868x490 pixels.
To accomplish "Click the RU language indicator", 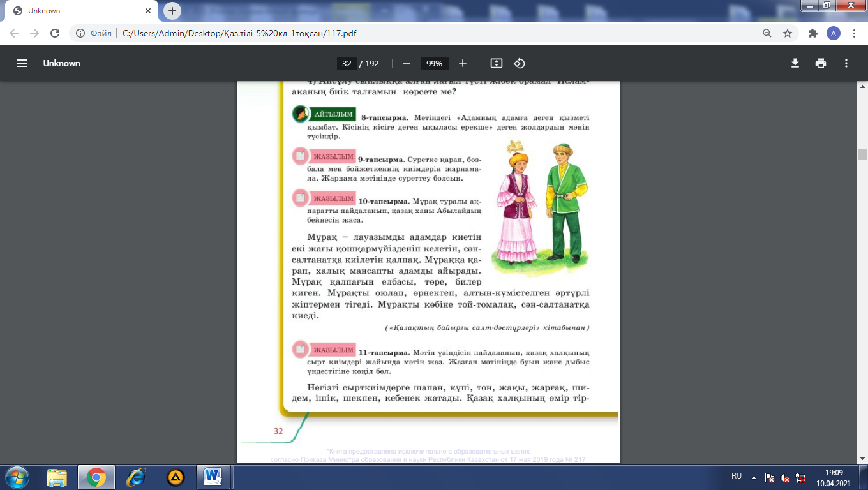I will [x=737, y=476].
